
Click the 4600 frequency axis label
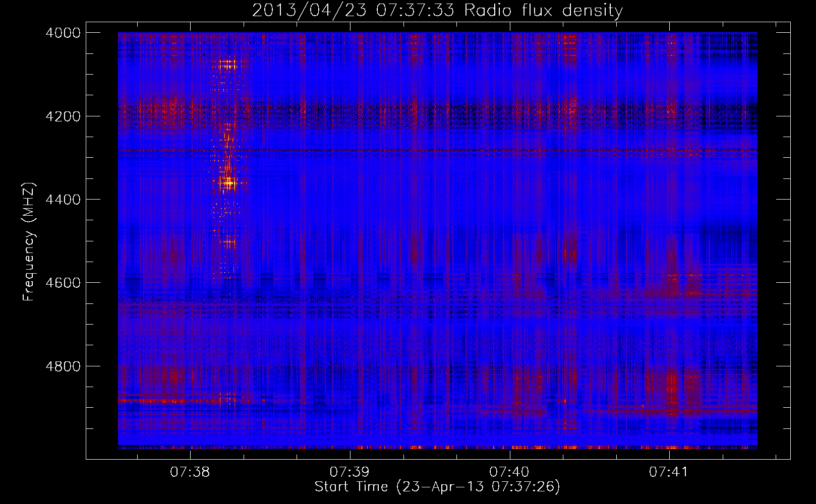click(63, 283)
